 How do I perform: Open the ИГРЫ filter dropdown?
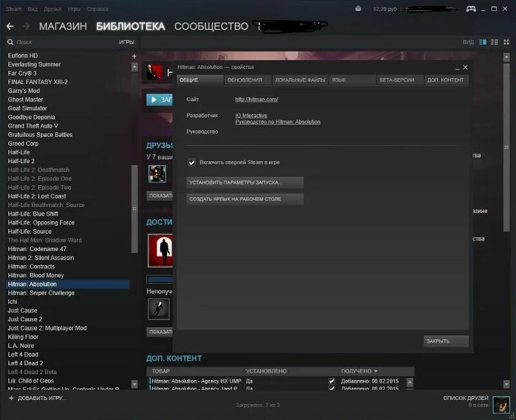(126, 42)
